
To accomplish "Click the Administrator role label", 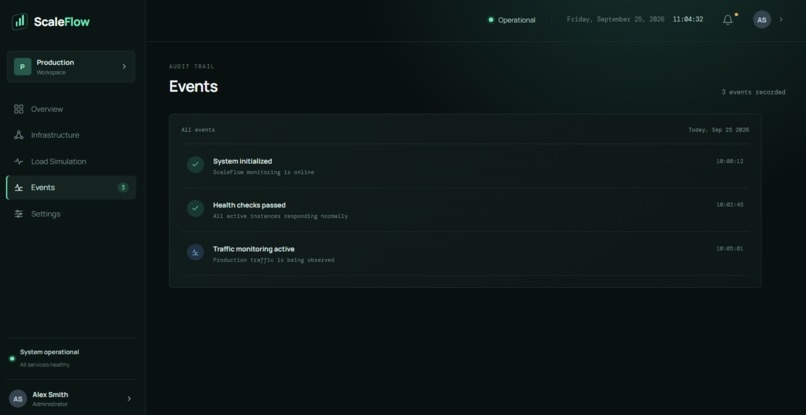I will (x=50, y=404).
